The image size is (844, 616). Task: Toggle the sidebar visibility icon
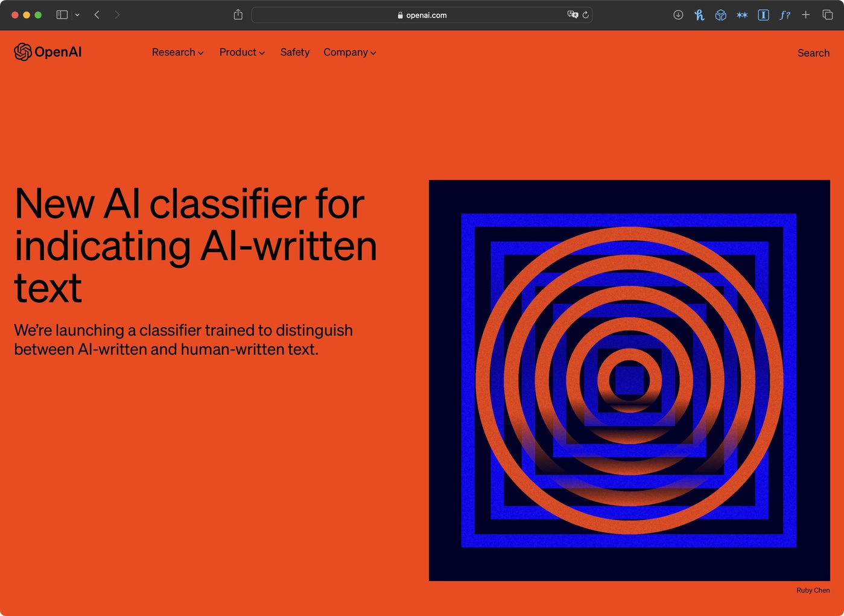pos(62,14)
